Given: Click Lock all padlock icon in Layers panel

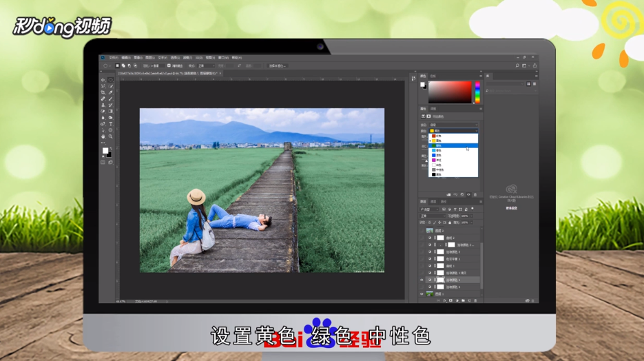Looking at the screenshot, I should (x=450, y=223).
